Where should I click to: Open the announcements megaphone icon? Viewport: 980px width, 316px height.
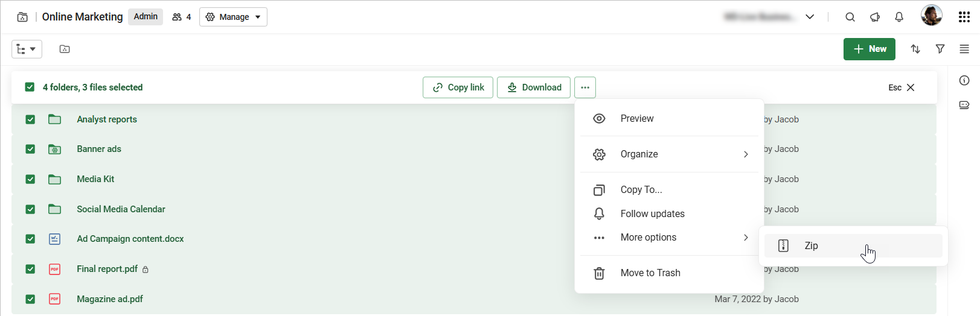(x=874, y=17)
